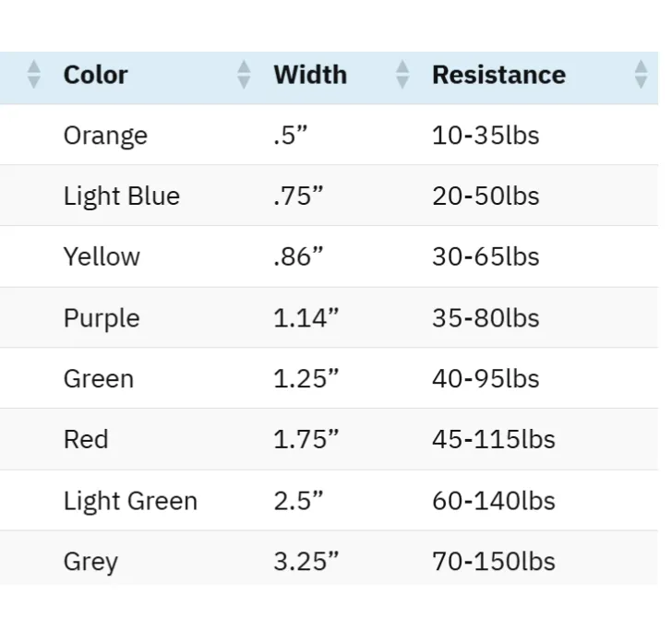Select the 60-140lbs resistance value
The height and width of the screenshot is (630, 672).
pyautogui.click(x=494, y=501)
